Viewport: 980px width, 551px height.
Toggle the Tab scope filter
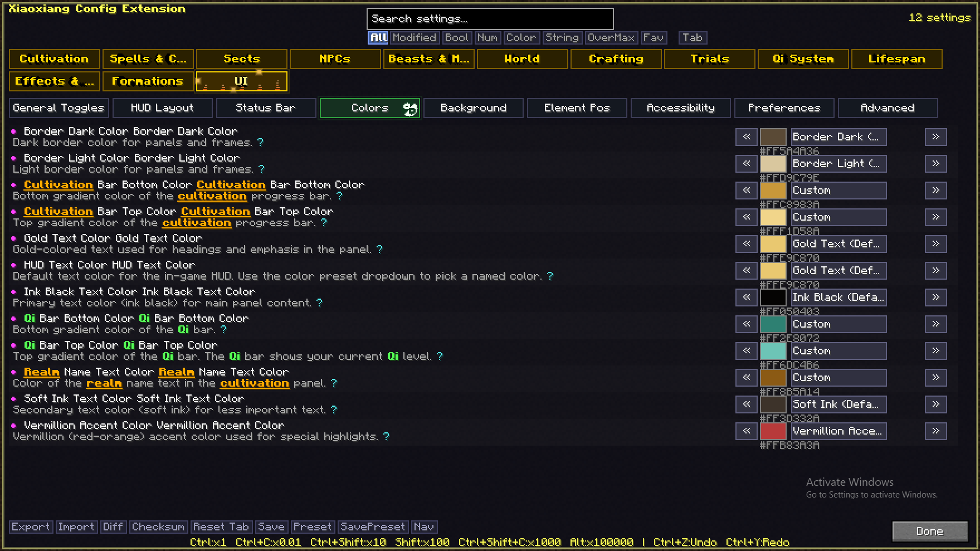693,38
